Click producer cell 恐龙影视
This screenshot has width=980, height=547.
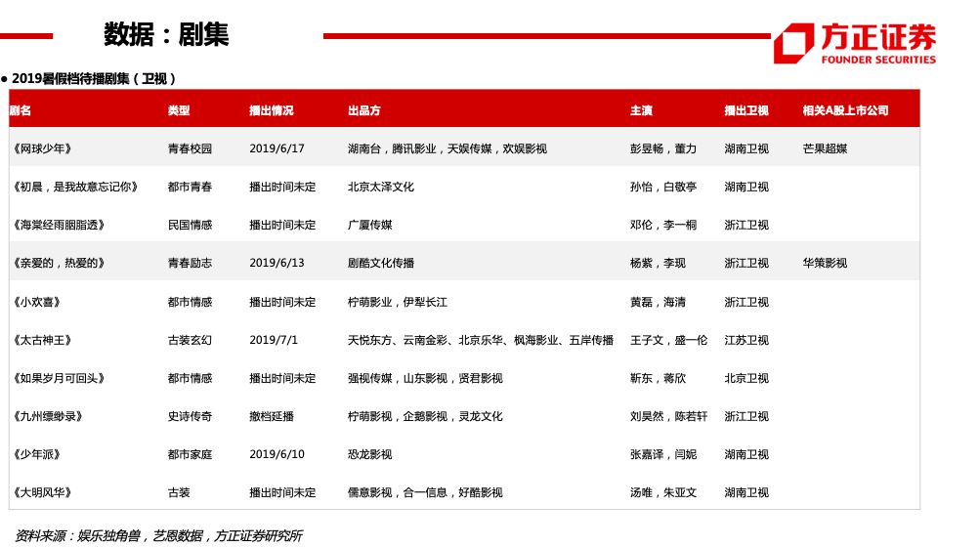tap(370, 454)
